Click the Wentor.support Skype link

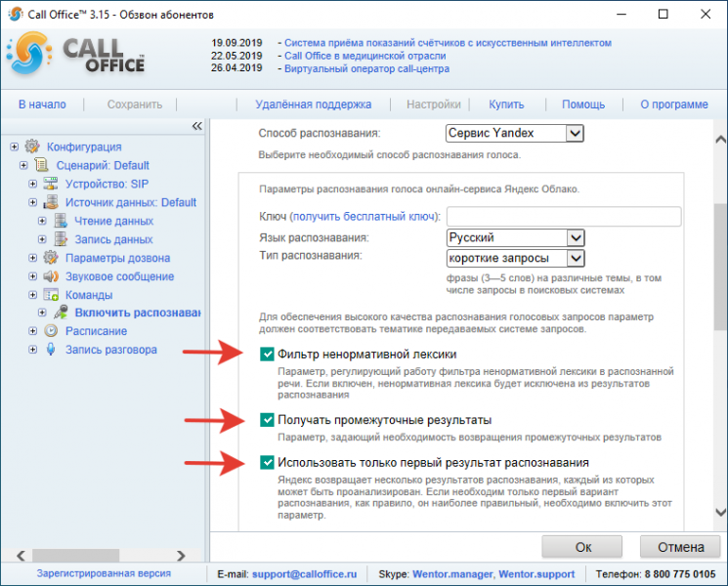[536, 574]
